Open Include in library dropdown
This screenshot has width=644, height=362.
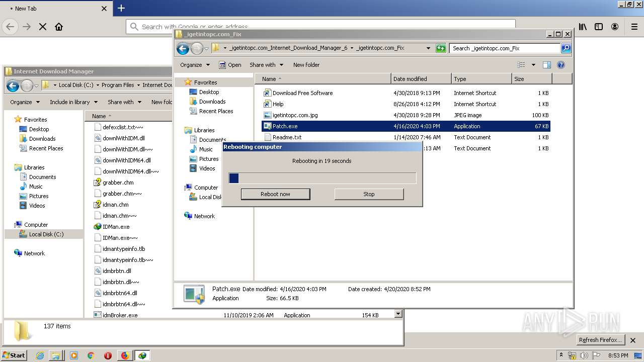coord(73,102)
